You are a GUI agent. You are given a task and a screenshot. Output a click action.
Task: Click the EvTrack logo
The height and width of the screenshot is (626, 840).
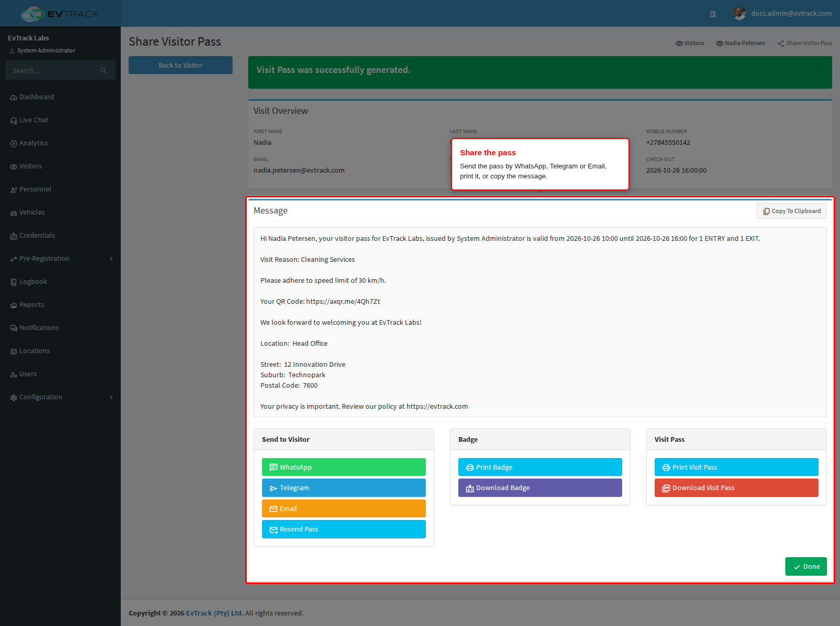tap(60, 14)
